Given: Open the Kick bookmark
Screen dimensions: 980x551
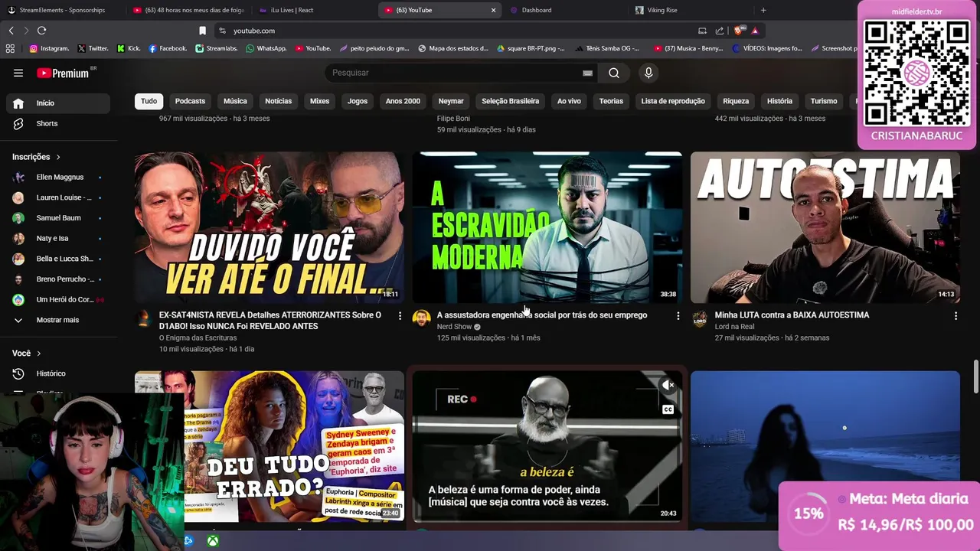Looking at the screenshot, I should 129,48.
